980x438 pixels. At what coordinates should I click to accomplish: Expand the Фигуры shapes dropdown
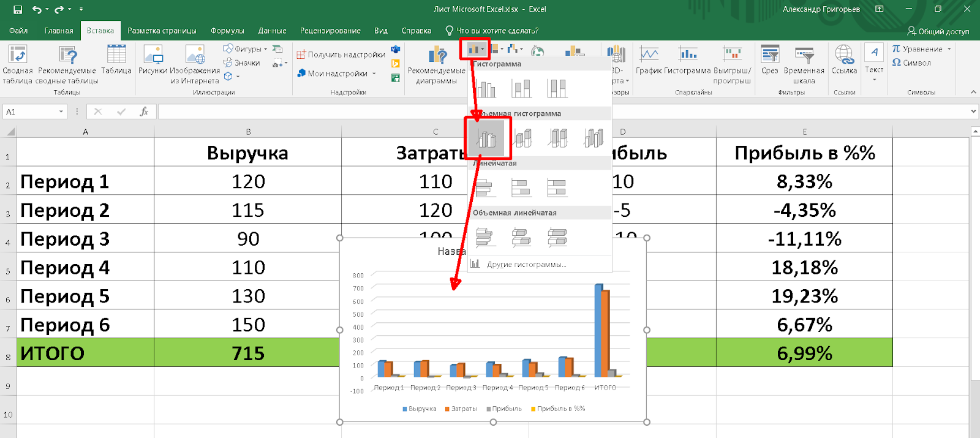265,49
